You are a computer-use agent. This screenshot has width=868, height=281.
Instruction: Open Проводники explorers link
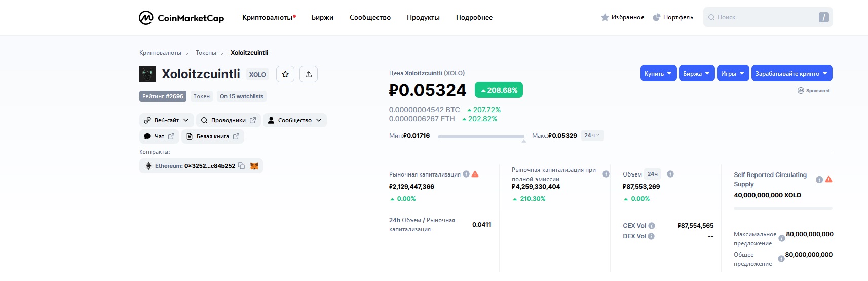(x=229, y=120)
